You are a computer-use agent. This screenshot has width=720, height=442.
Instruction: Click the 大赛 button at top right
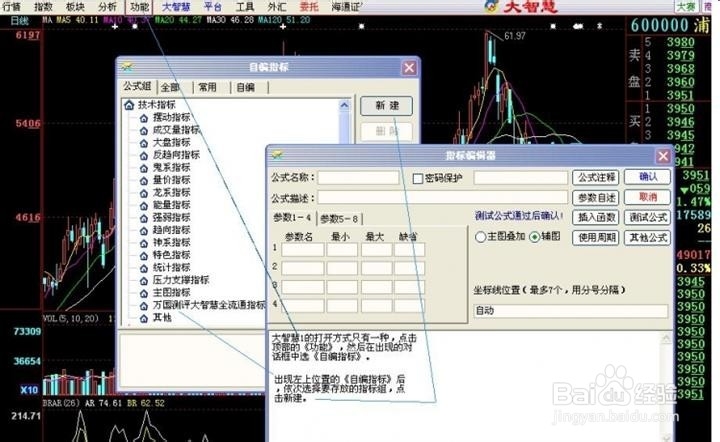686,6
